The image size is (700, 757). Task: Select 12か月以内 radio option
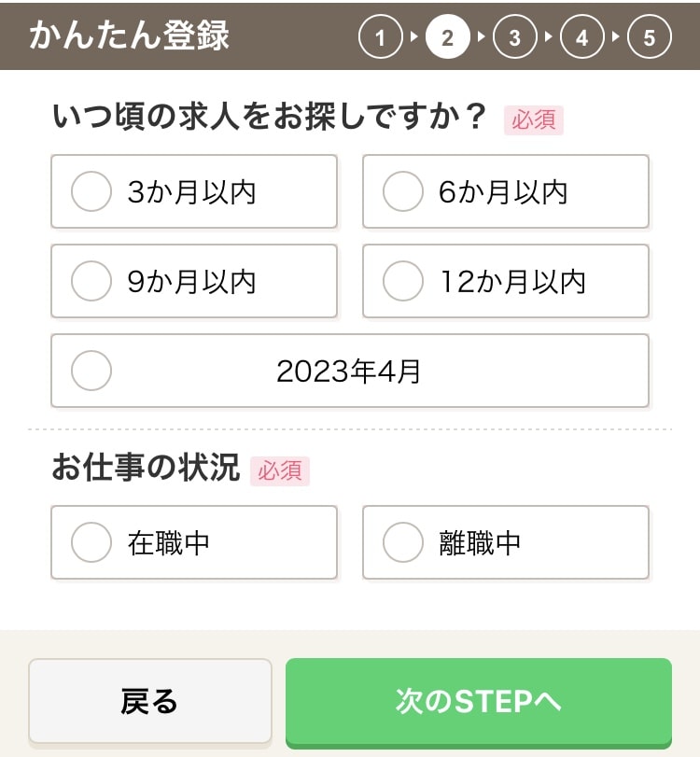coord(506,281)
